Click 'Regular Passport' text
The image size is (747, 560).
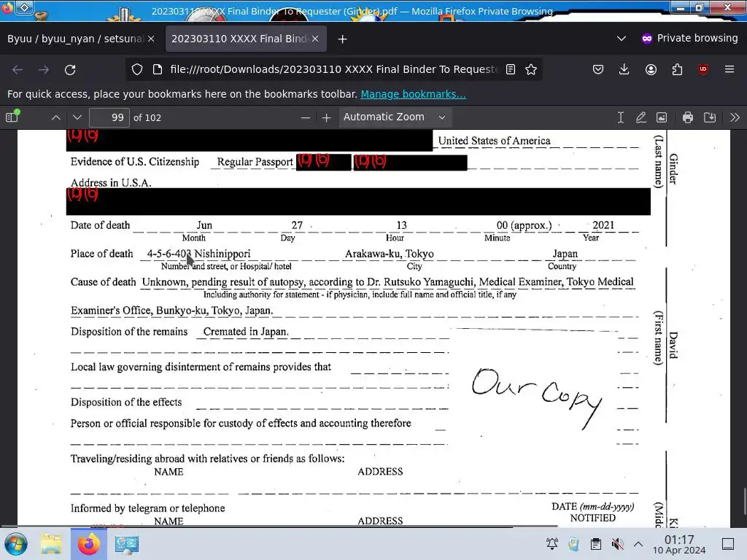(x=255, y=162)
